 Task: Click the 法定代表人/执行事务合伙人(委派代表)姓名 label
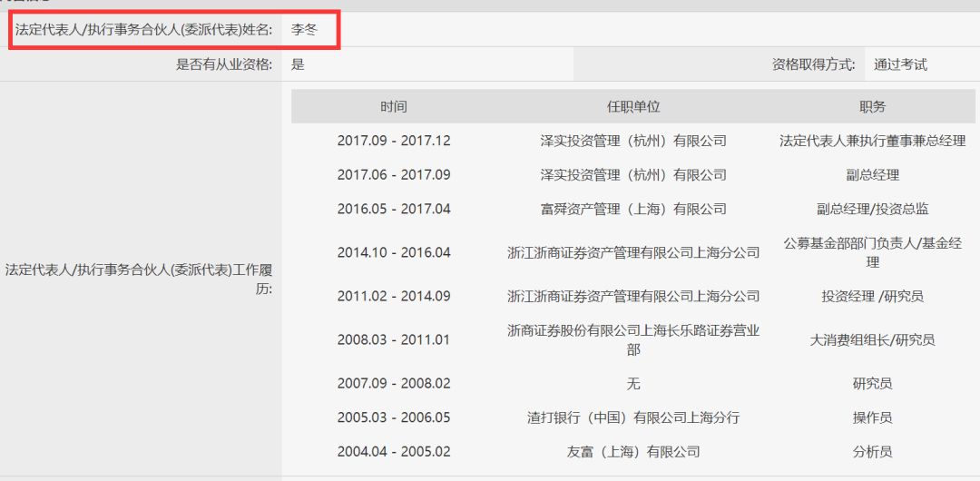tap(143, 29)
